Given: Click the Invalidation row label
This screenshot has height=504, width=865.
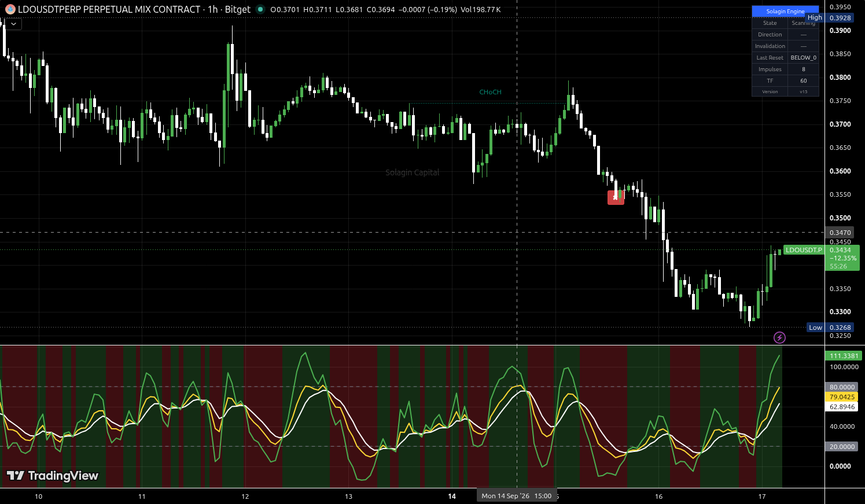Looking at the screenshot, I should pos(770,46).
